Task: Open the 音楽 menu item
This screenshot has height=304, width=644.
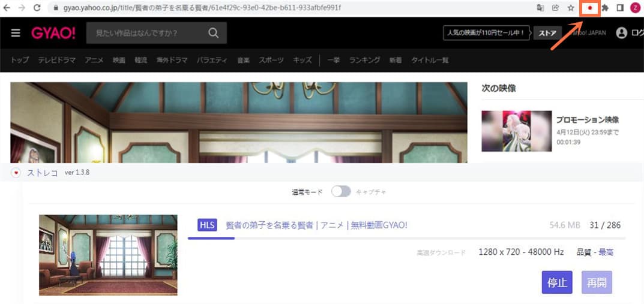Action: point(243,61)
